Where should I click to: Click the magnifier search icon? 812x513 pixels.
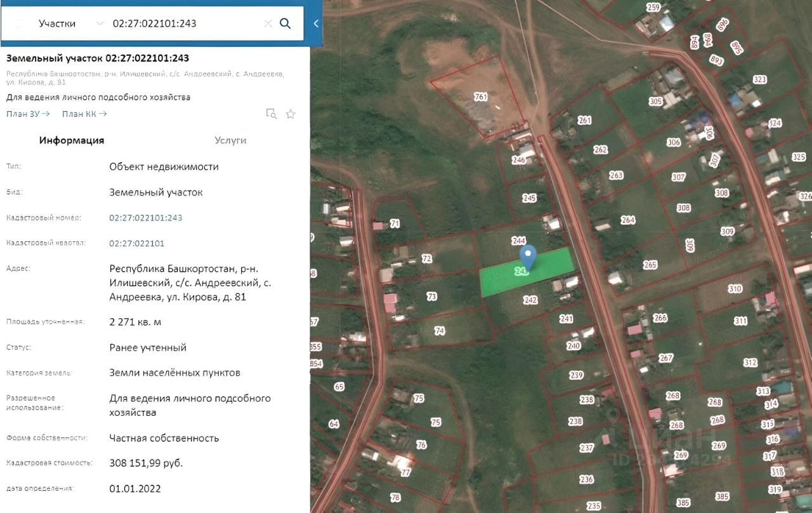point(285,23)
